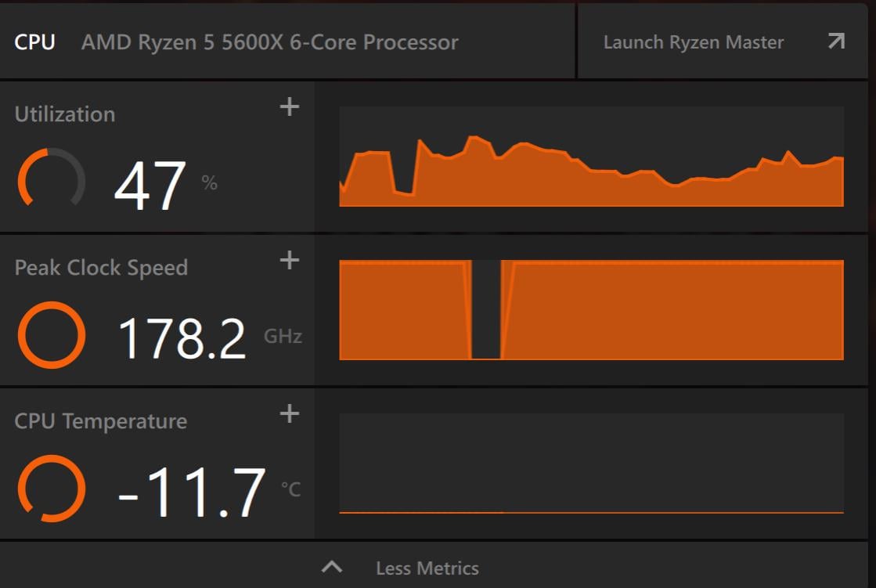Viewport: 876px width, 588px height.
Task: Click the CPU Temperature circular gauge
Action: [x=52, y=489]
